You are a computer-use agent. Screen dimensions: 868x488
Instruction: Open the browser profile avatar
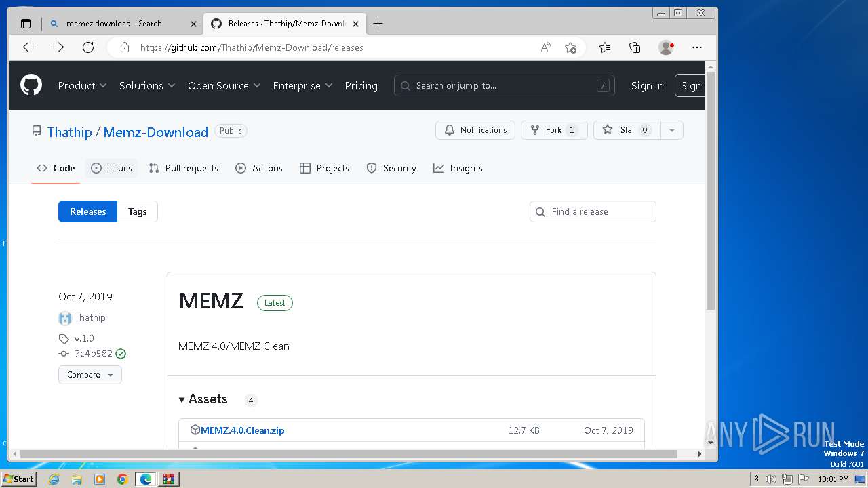coord(667,47)
